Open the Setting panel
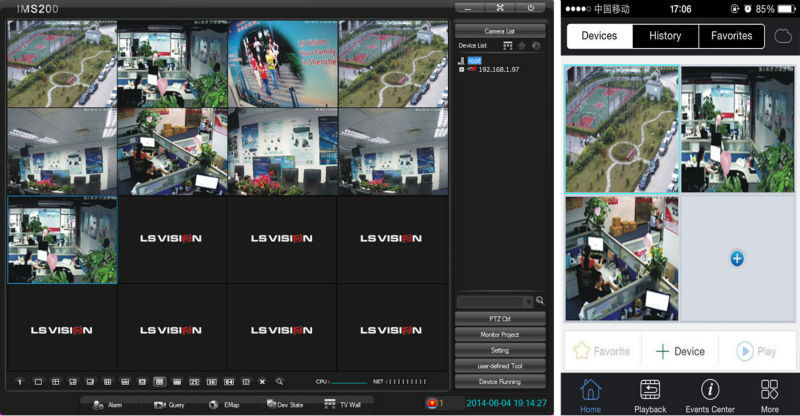The height and width of the screenshot is (416, 800). pos(500,350)
